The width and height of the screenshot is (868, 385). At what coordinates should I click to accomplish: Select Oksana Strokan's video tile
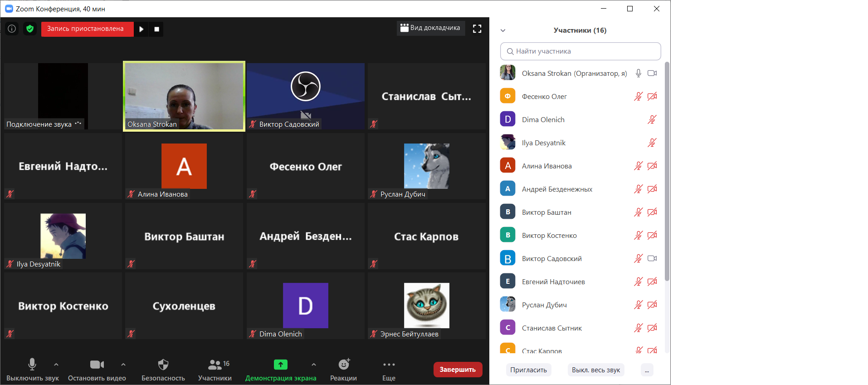point(184,96)
